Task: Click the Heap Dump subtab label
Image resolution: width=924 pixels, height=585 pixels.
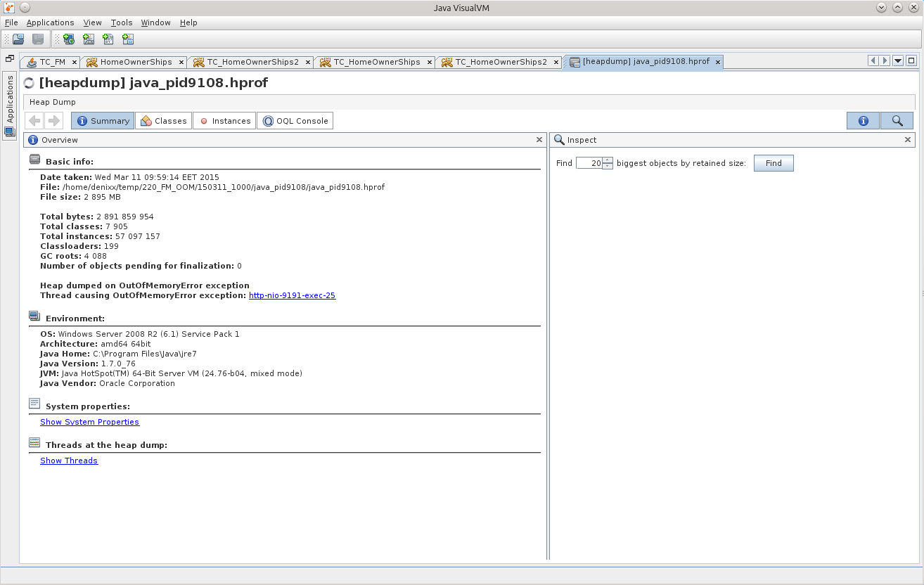Action: (x=52, y=102)
